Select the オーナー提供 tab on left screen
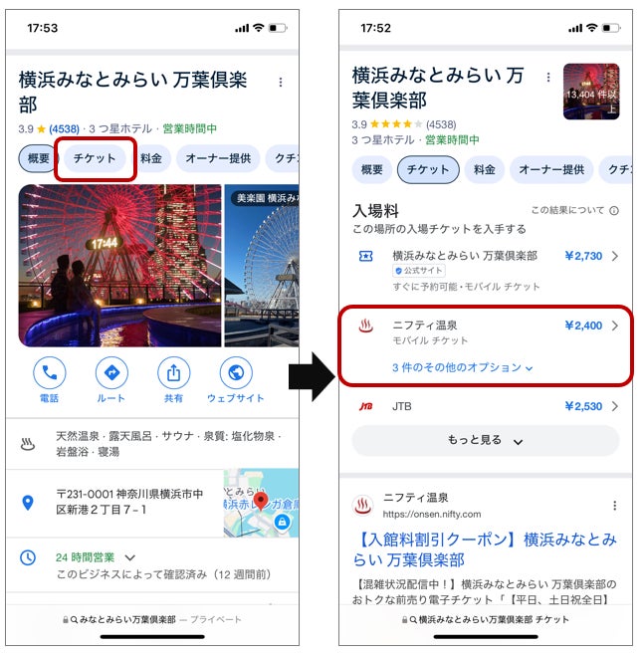Viewport: 644px width, 653px height. pyautogui.click(x=218, y=158)
